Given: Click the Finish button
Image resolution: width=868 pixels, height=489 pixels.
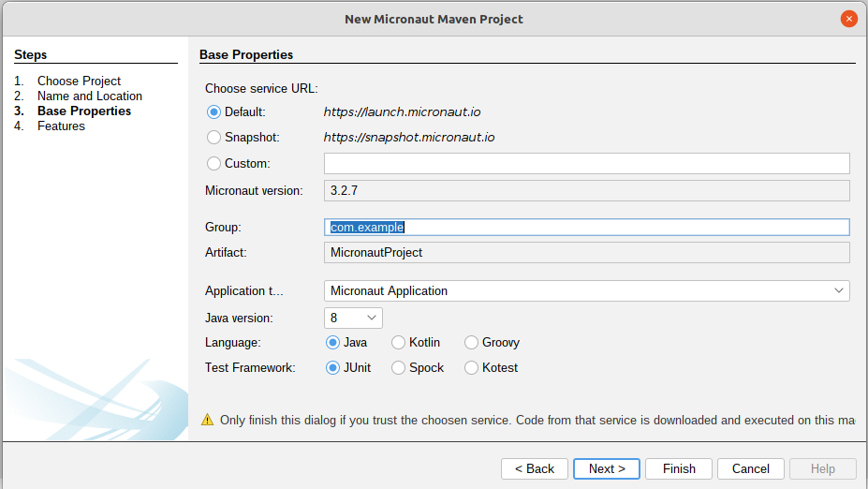Looking at the screenshot, I should tap(679, 468).
